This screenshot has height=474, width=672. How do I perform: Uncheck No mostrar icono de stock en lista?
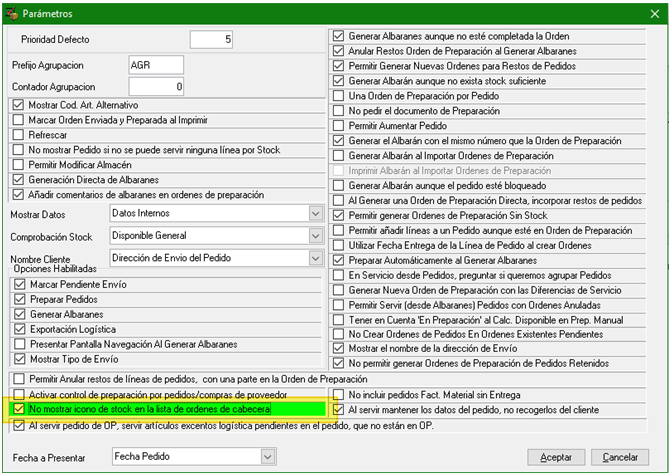(x=19, y=409)
